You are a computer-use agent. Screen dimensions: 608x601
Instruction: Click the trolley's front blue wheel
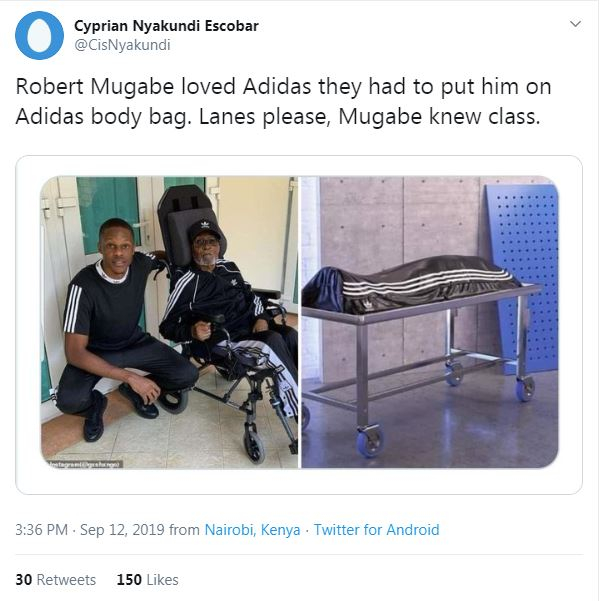tap(370, 440)
